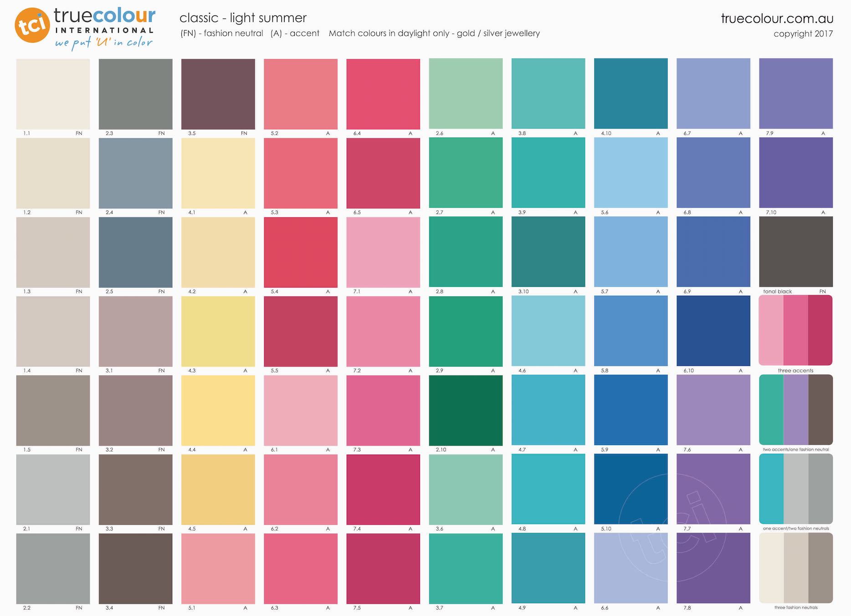The height and width of the screenshot is (616, 851).
Task: Pick the light pink 7.1 swatch
Action: click(383, 252)
